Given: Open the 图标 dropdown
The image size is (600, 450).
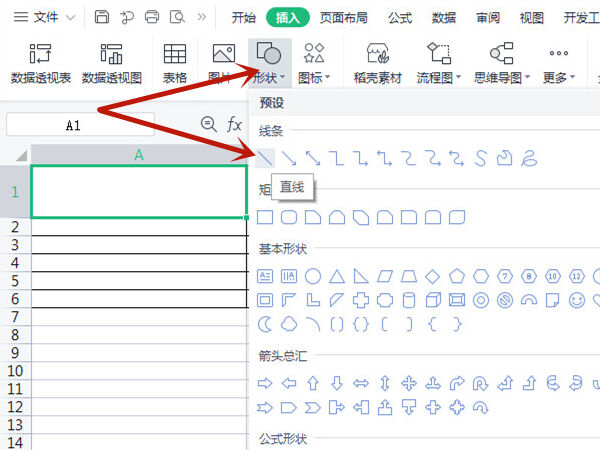Looking at the screenshot, I should 314,64.
